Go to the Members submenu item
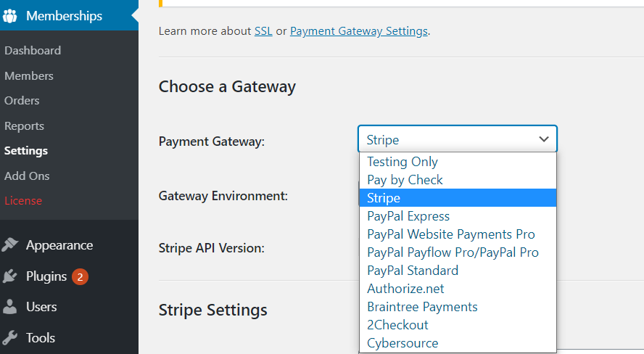Image resolution: width=644 pixels, height=354 pixels. pyautogui.click(x=29, y=76)
